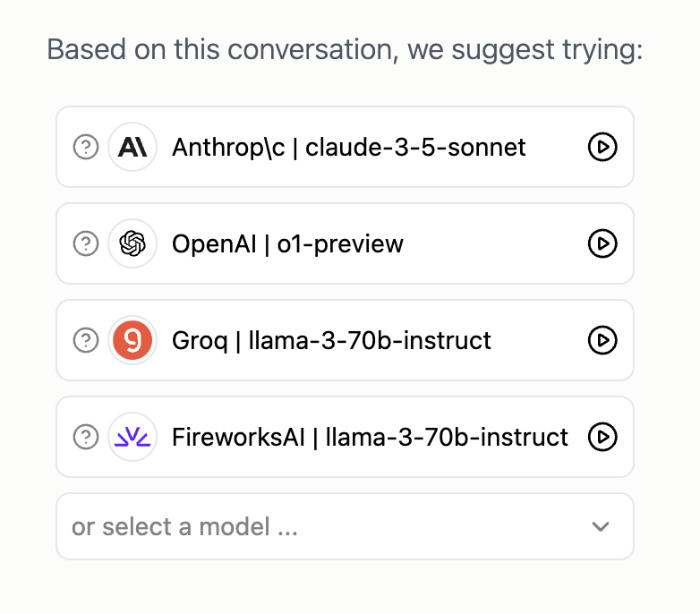
Task: Click the help icon beside Anthropic claude-3-5-sonnet
Action: [85, 147]
